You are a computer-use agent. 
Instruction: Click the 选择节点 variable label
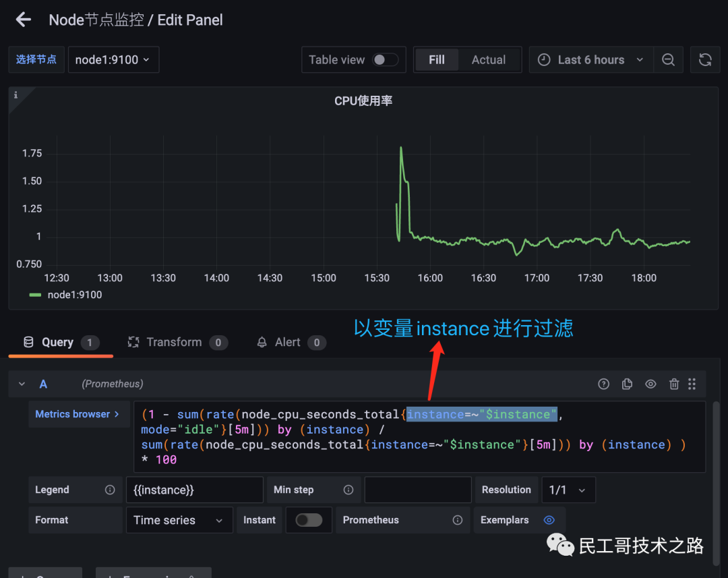36,59
